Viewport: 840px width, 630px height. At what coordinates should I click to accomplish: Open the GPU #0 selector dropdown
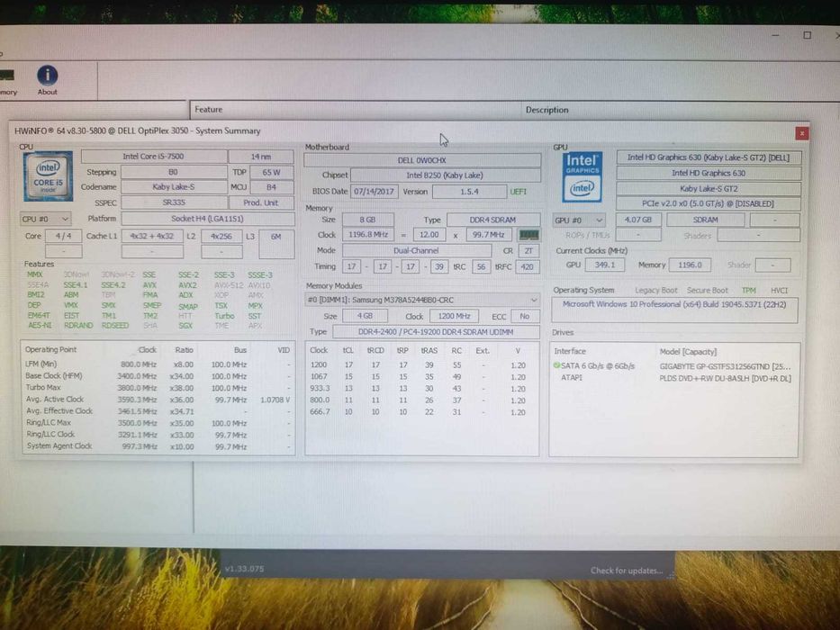pos(579,220)
